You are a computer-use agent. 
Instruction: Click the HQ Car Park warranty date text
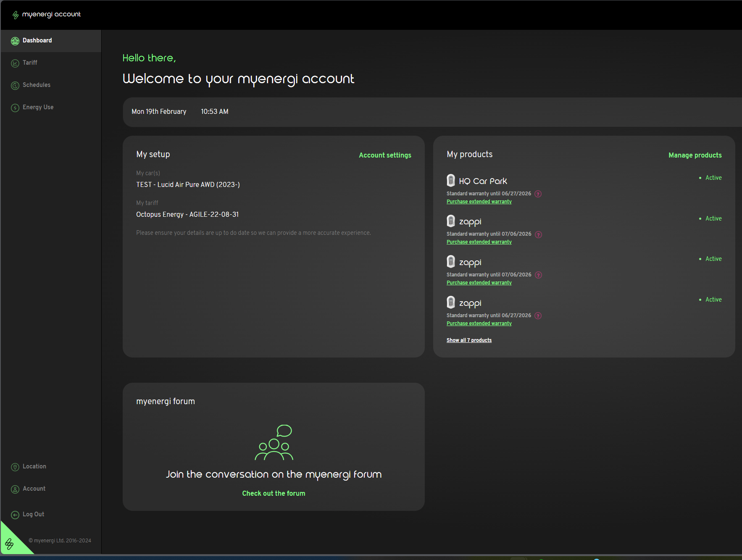pyautogui.click(x=489, y=194)
